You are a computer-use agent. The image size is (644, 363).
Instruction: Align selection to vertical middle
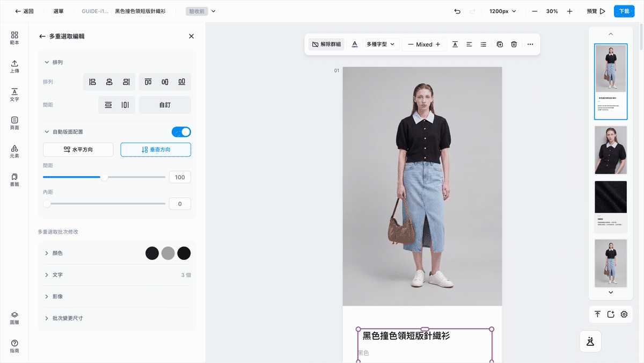[165, 82]
